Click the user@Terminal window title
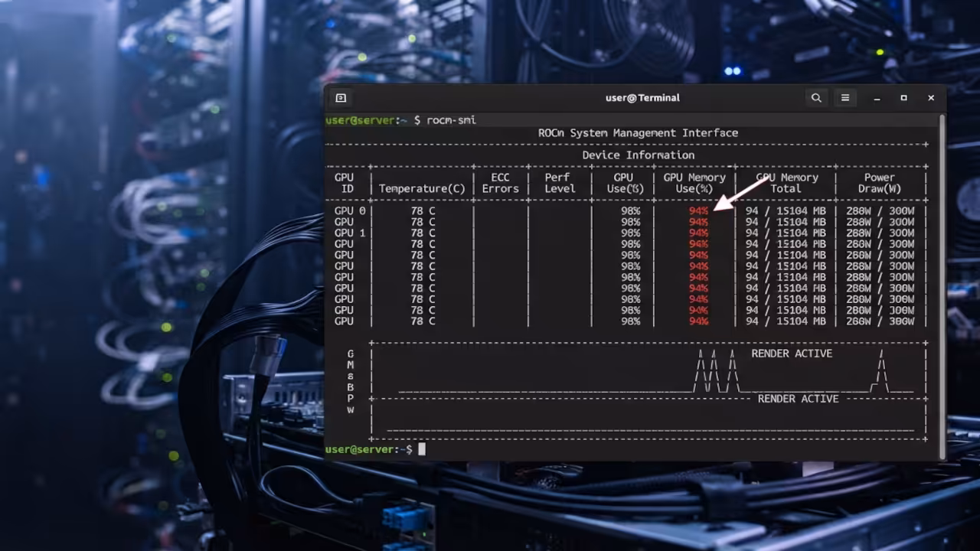Image resolution: width=980 pixels, height=551 pixels. (x=642, y=98)
